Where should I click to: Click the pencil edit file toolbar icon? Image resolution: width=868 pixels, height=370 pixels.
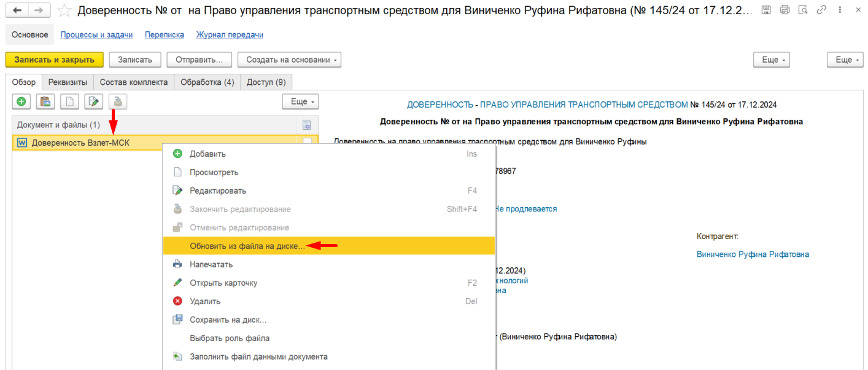click(94, 101)
